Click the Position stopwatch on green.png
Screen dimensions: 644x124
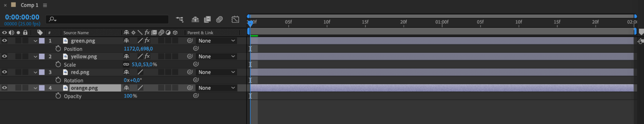click(x=58, y=49)
